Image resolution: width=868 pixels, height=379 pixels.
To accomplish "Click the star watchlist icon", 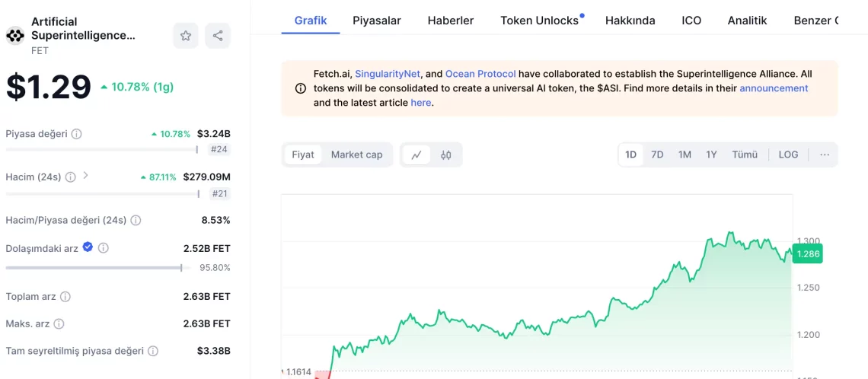I will (x=186, y=36).
